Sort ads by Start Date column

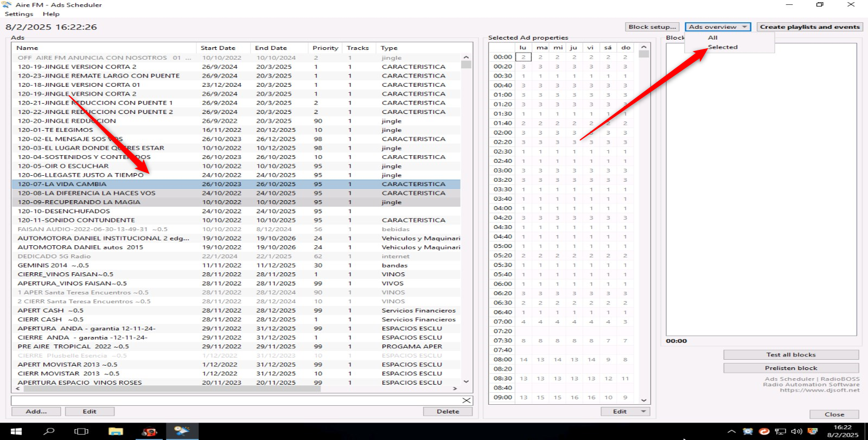pyautogui.click(x=224, y=48)
